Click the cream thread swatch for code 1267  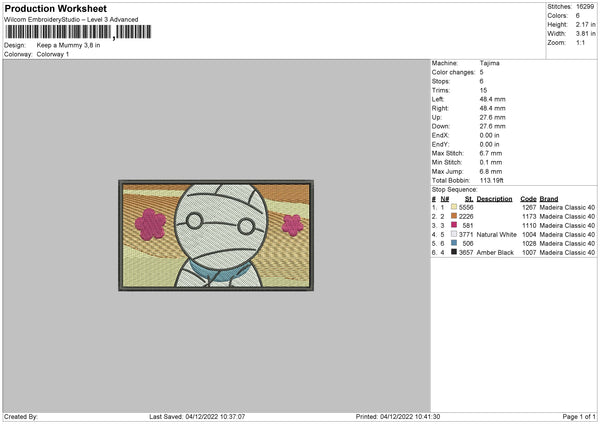tap(454, 207)
